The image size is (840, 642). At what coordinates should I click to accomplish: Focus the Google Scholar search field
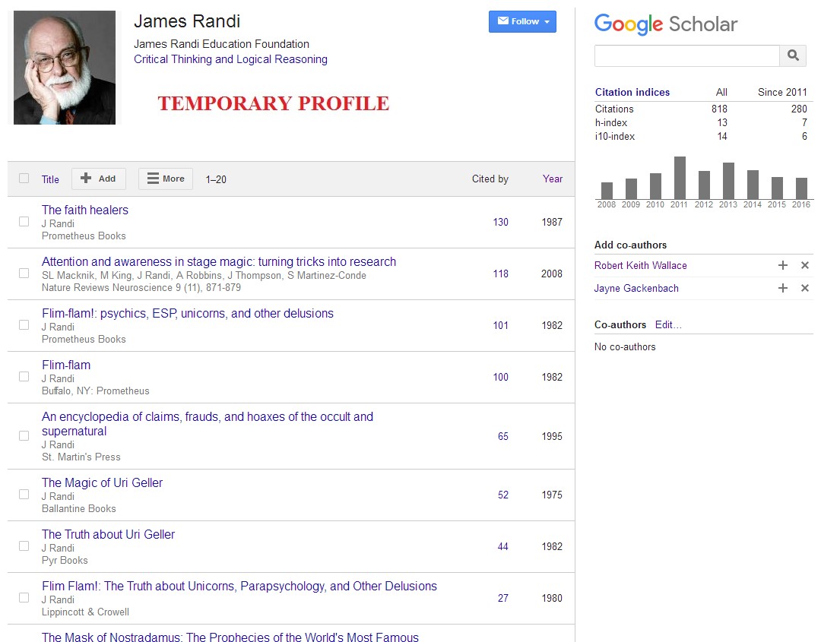click(686, 55)
